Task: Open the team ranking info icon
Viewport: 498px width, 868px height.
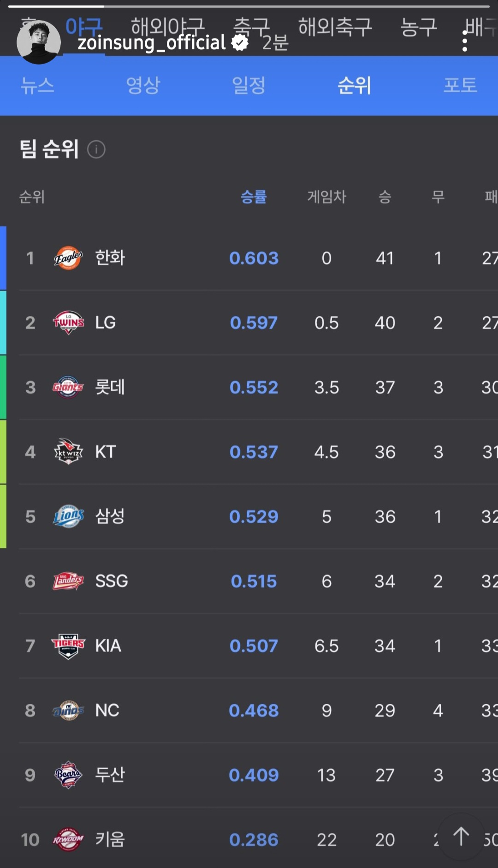Action: click(x=96, y=149)
